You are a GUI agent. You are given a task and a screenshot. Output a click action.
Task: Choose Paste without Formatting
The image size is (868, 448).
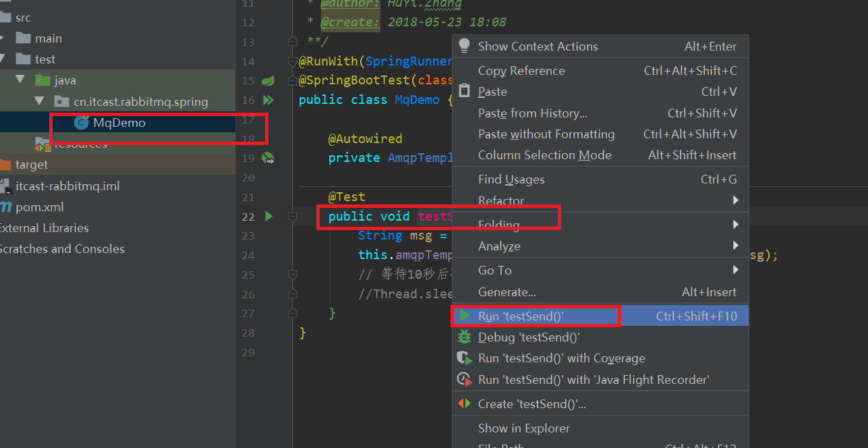[x=600, y=134]
